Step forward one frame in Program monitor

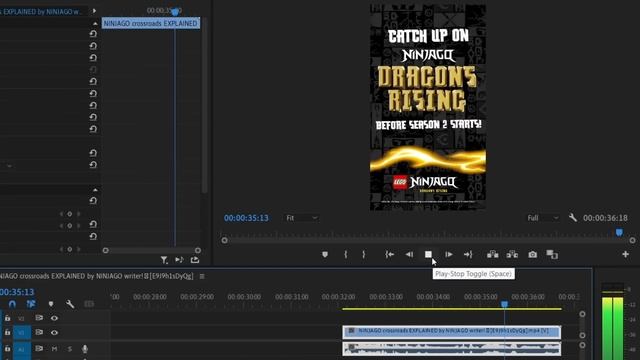point(449,254)
